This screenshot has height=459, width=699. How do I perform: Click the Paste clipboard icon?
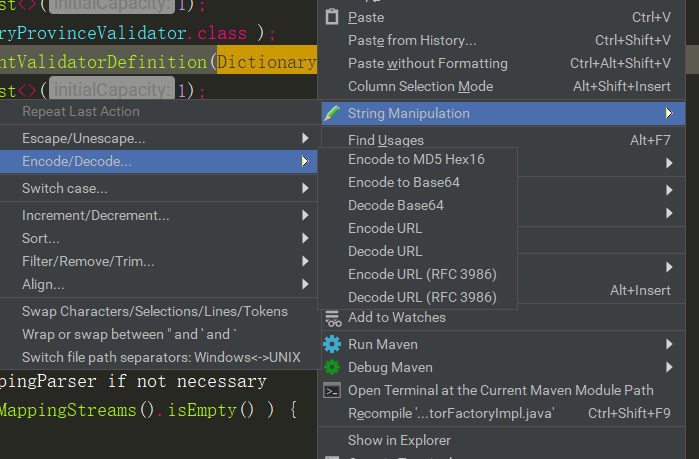(x=332, y=17)
